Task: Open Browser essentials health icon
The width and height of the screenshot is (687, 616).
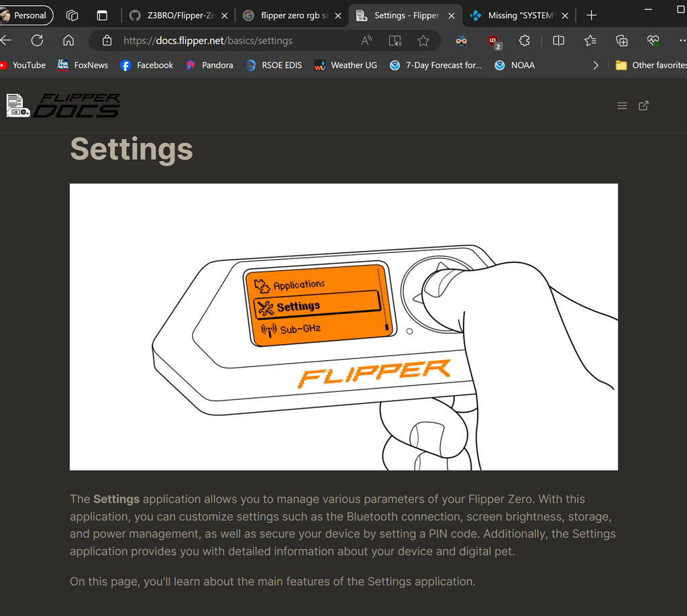Action: coord(653,40)
